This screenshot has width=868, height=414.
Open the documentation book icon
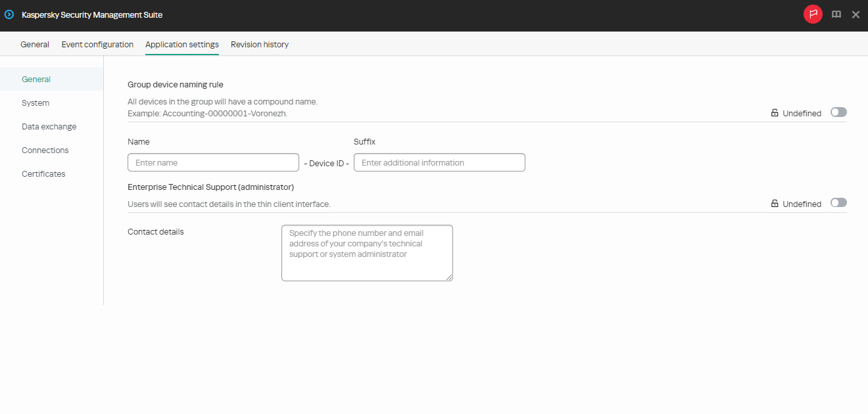tap(836, 14)
